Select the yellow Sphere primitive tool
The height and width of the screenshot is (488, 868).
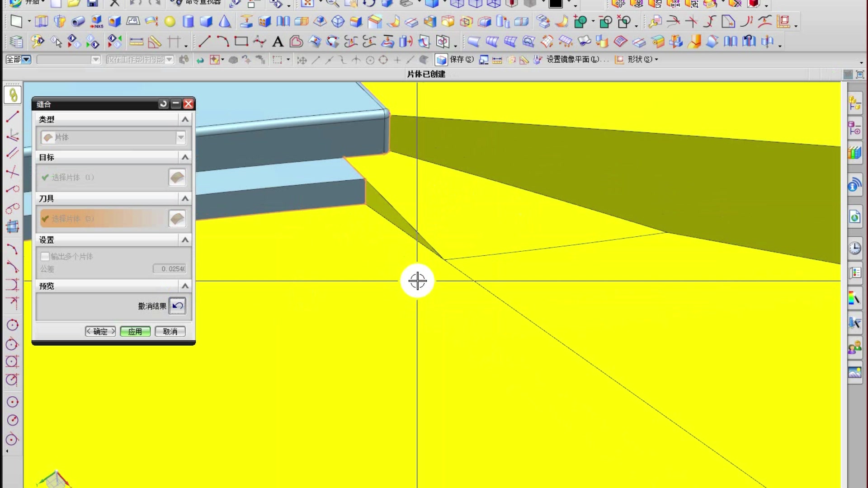170,21
